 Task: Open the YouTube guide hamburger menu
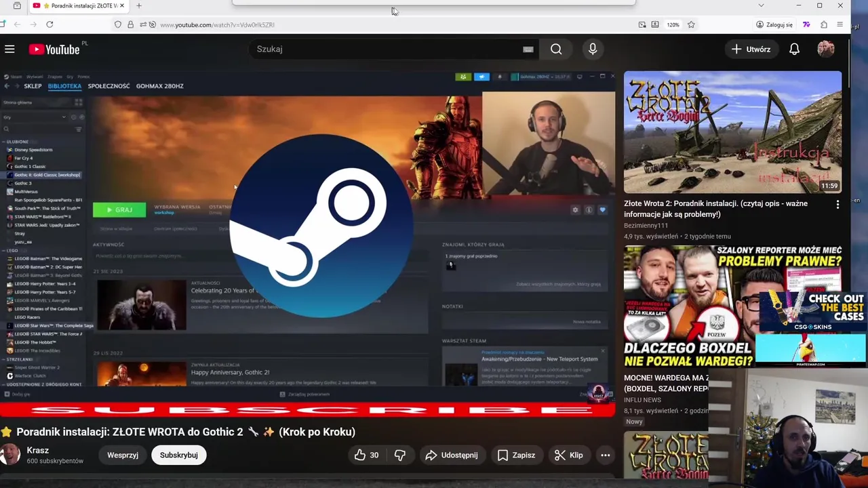coord(9,49)
